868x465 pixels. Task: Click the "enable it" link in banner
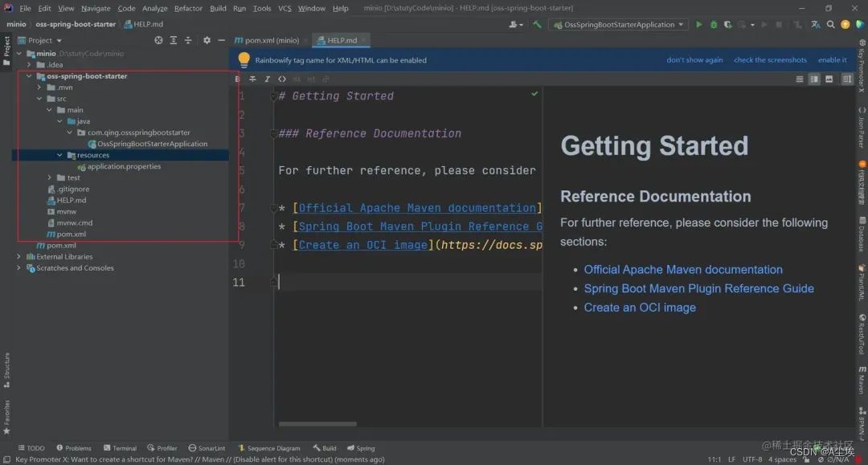(832, 60)
